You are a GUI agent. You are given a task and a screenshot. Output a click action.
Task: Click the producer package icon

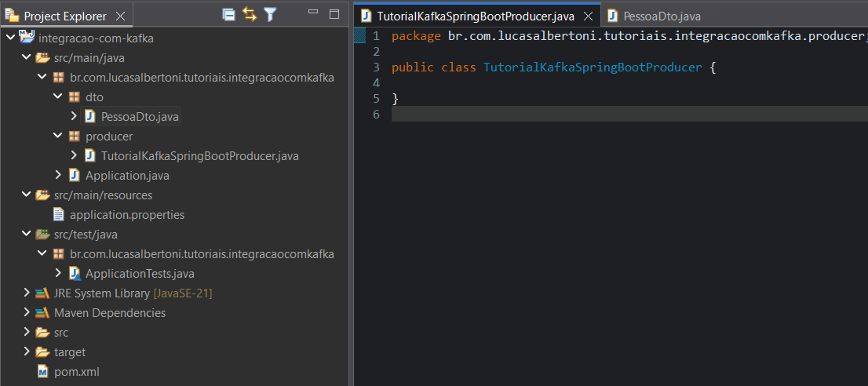click(x=74, y=137)
